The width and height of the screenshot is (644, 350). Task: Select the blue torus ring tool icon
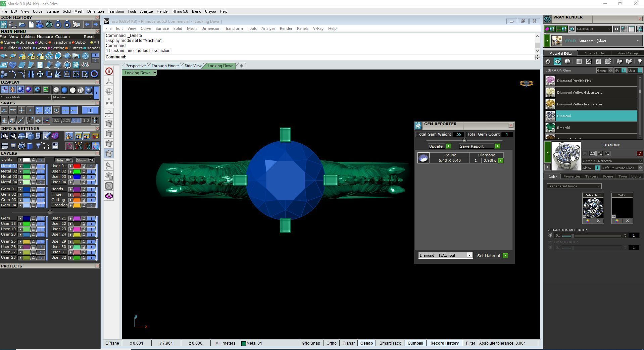[x=94, y=74]
